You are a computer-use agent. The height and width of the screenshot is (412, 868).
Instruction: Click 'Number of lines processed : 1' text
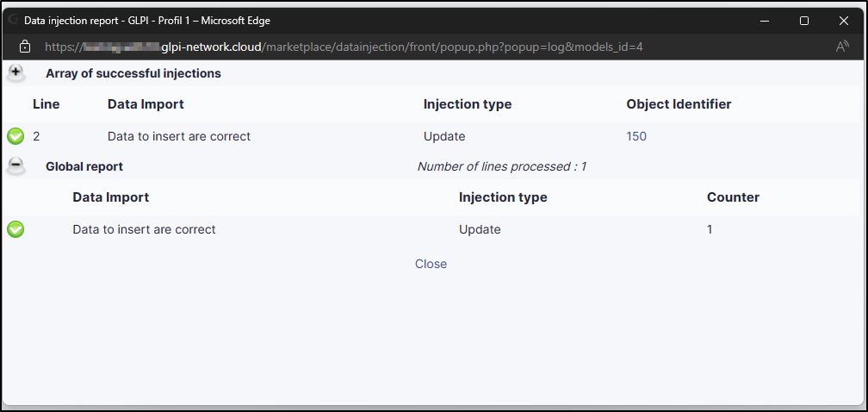point(501,166)
